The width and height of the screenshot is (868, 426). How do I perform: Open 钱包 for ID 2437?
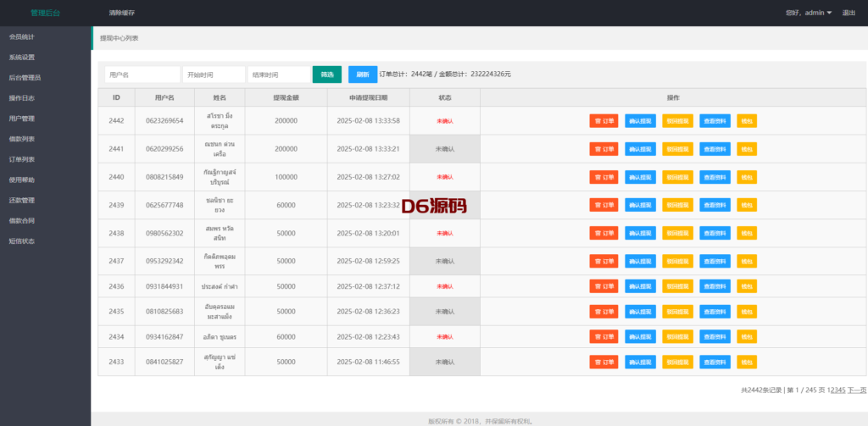click(x=746, y=261)
